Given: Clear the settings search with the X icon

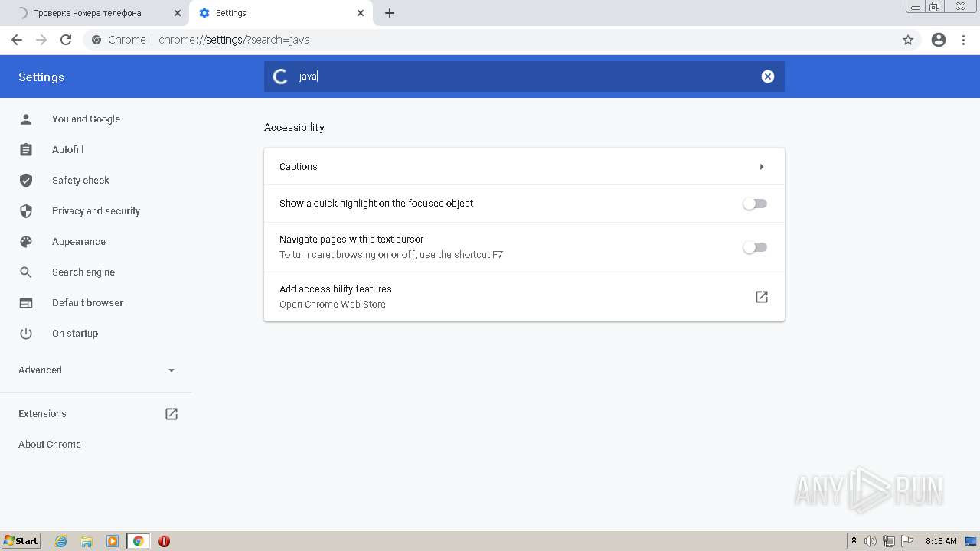Looking at the screenshot, I should coord(768,77).
